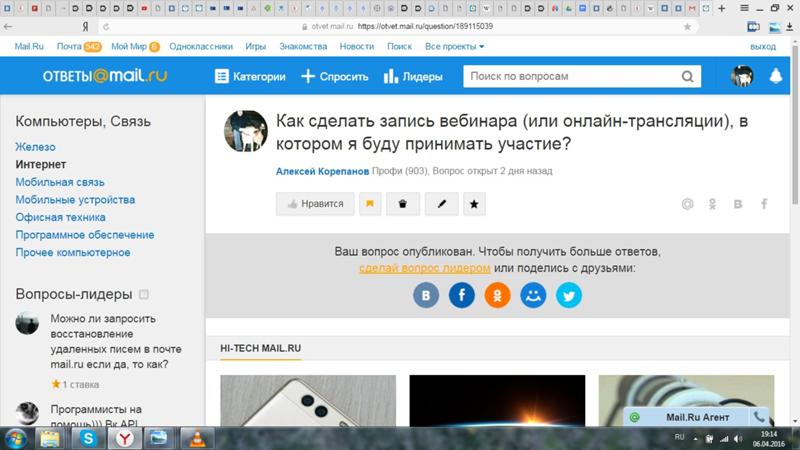Click the RU language indicator in tray

(x=679, y=437)
